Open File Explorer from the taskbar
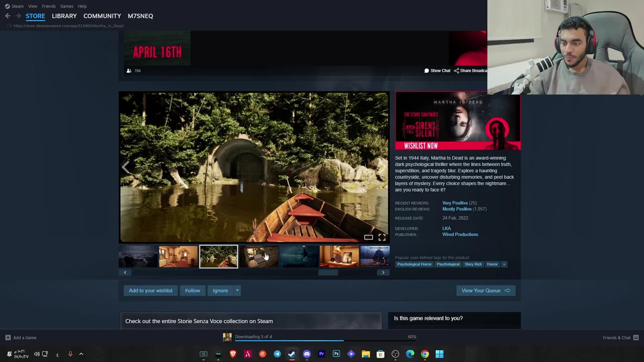Screen dimensions: 644x362 366,354
